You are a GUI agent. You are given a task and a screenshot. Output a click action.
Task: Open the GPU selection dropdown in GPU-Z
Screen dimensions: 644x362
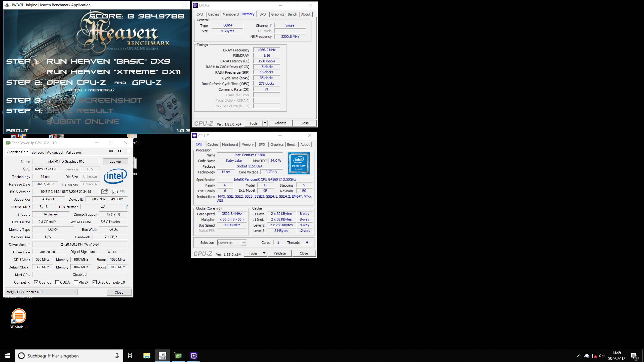pyautogui.click(x=41, y=292)
